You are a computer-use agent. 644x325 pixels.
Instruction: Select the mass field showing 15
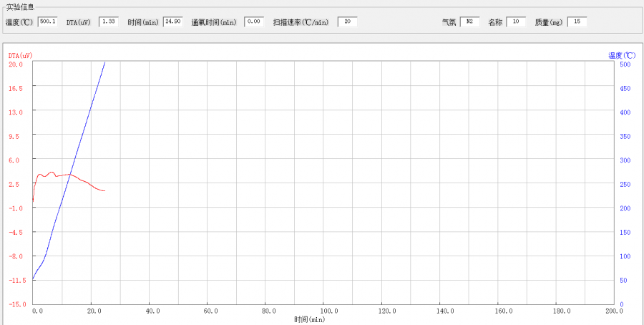point(577,21)
